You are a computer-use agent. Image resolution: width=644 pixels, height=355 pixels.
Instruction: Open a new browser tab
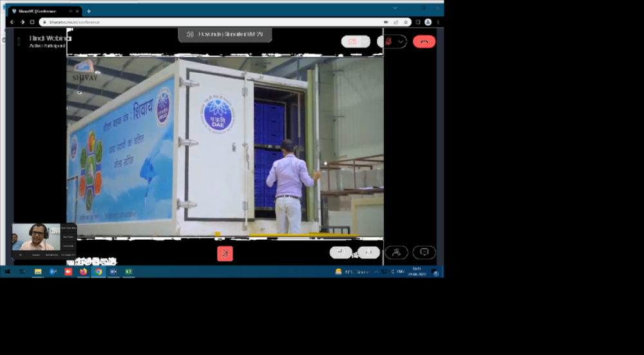point(89,12)
